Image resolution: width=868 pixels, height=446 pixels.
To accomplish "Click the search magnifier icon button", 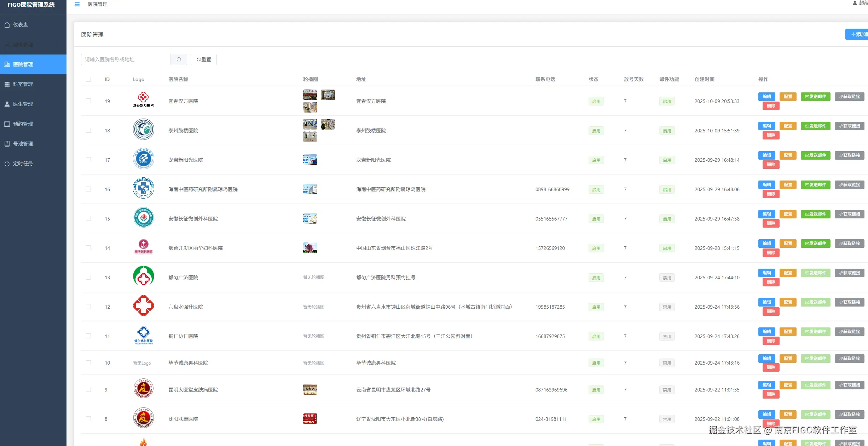I will point(179,59).
